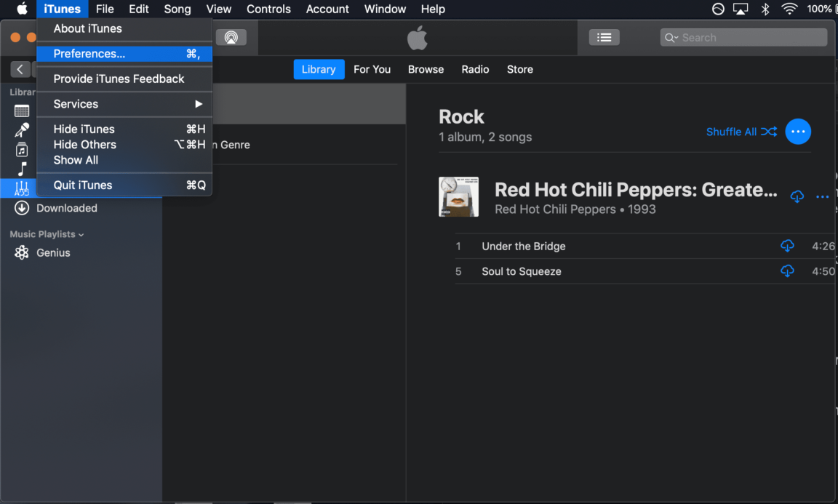Open the blue more options button for Rock
Image resolution: width=838 pixels, height=504 pixels.
pos(798,132)
